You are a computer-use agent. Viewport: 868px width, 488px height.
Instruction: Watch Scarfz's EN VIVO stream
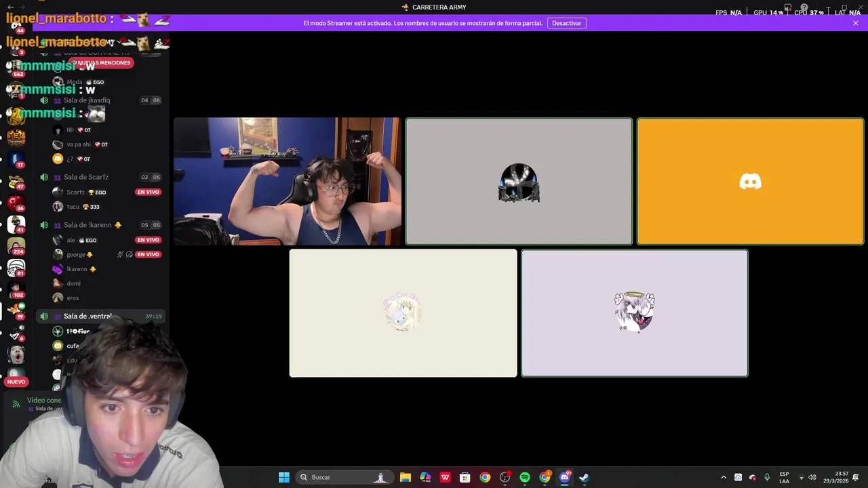(148, 192)
